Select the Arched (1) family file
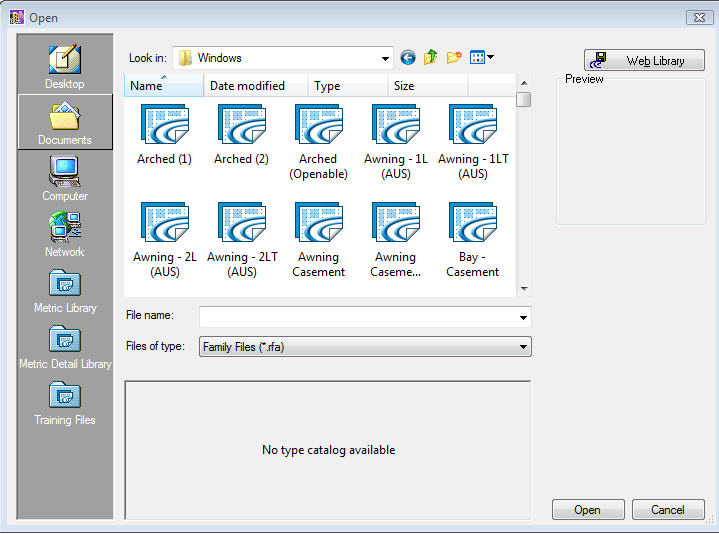 pyautogui.click(x=164, y=135)
